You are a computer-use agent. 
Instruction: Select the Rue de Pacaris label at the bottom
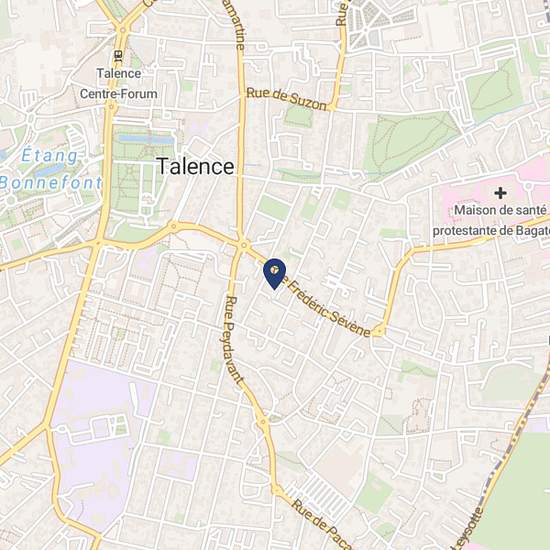(321, 523)
